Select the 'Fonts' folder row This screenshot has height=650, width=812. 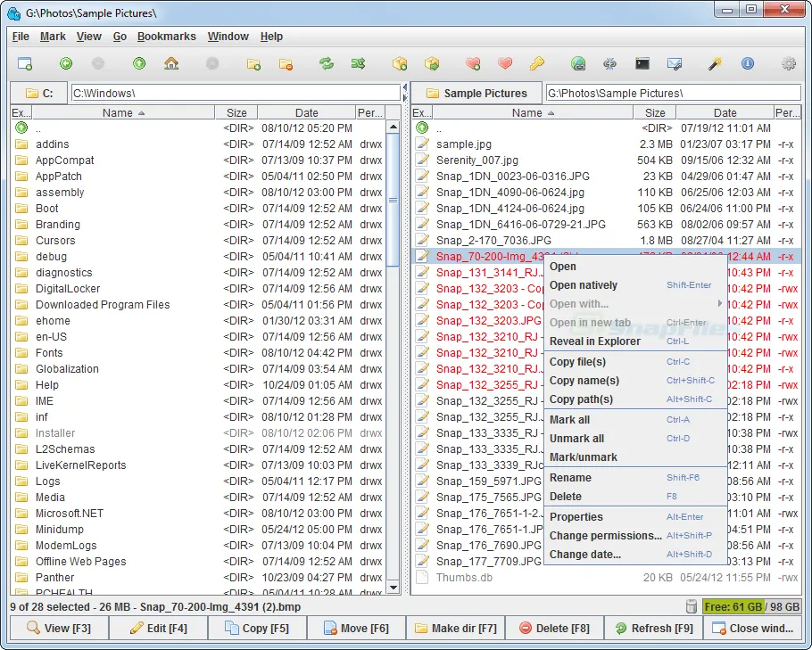coord(198,352)
